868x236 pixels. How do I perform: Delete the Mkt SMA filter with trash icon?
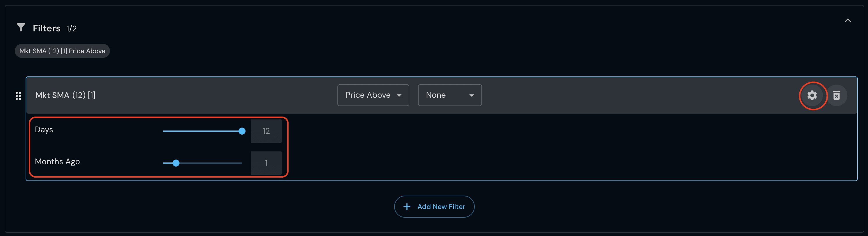836,95
